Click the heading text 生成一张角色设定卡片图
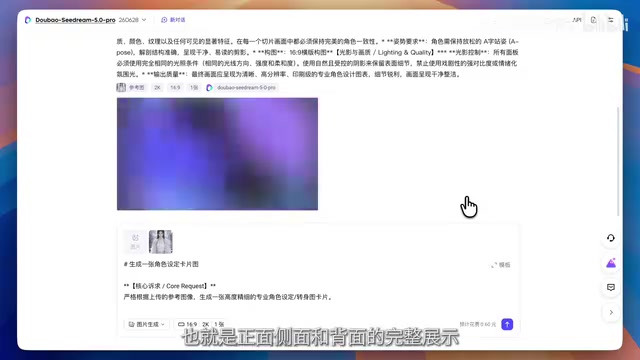The height and width of the screenshot is (360, 640). 164,264
